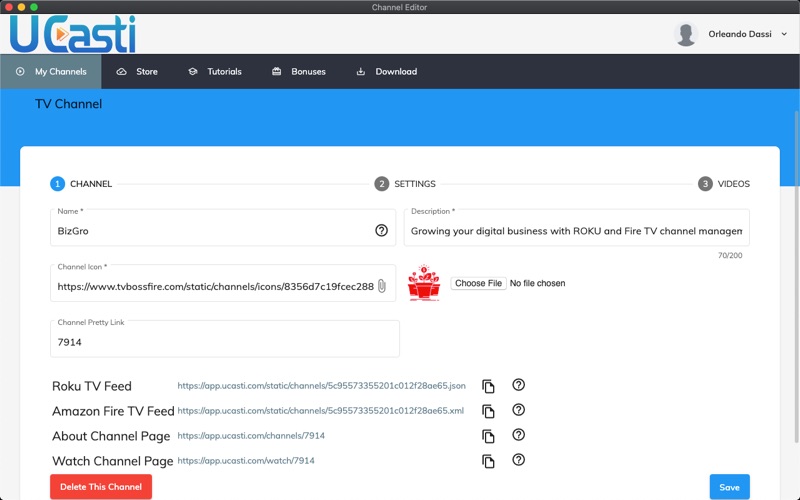Click the Tutorials graduation cap icon

(x=192, y=71)
